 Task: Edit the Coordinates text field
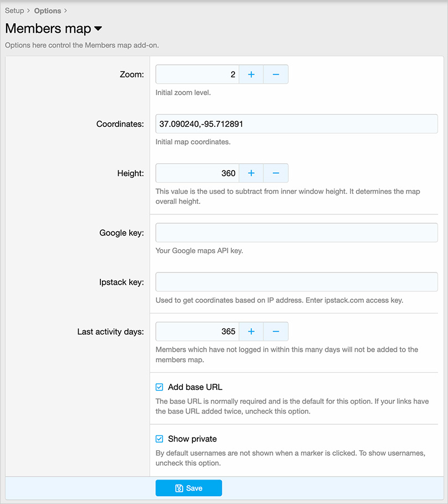coord(297,124)
